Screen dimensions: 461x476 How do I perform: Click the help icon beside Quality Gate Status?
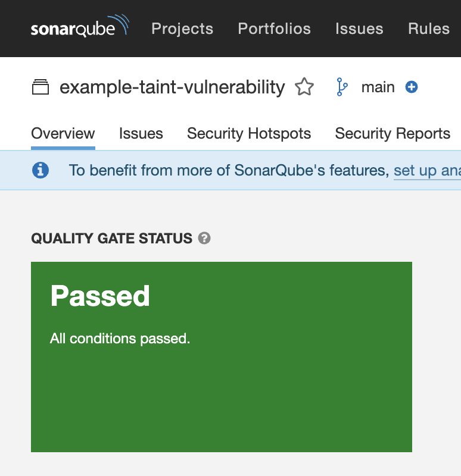click(204, 239)
